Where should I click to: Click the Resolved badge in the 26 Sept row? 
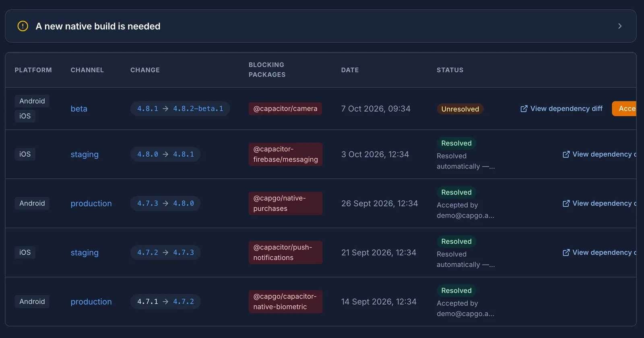(x=456, y=193)
